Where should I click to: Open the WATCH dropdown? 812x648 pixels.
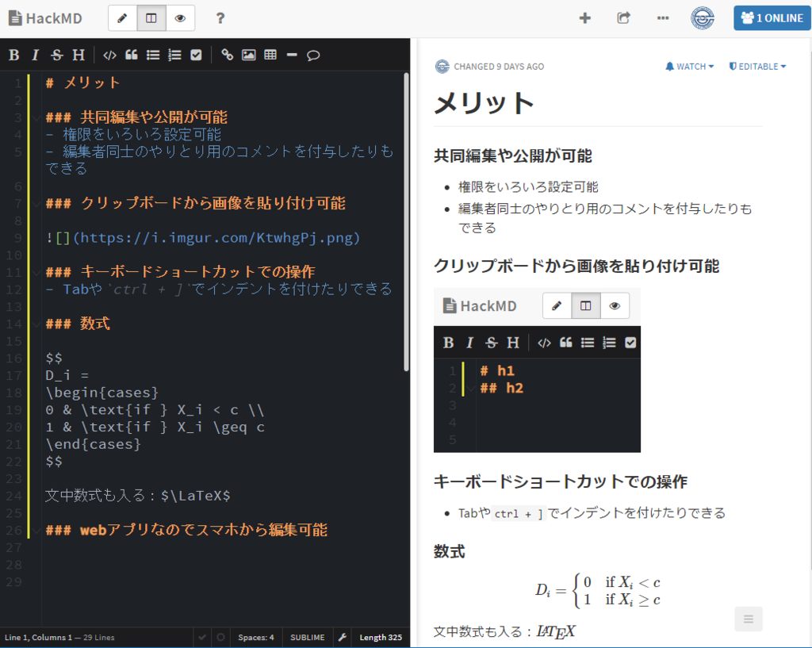(689, 67)
